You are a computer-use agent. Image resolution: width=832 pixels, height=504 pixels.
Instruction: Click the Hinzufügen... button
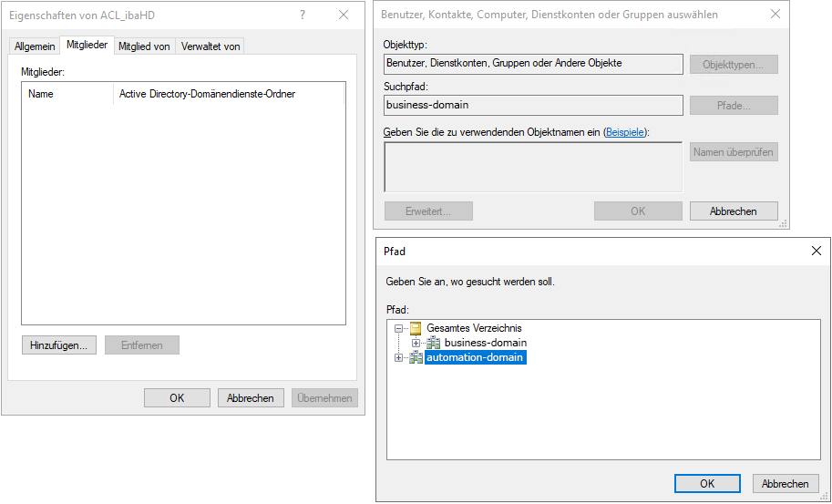click(x=59, y=345)
